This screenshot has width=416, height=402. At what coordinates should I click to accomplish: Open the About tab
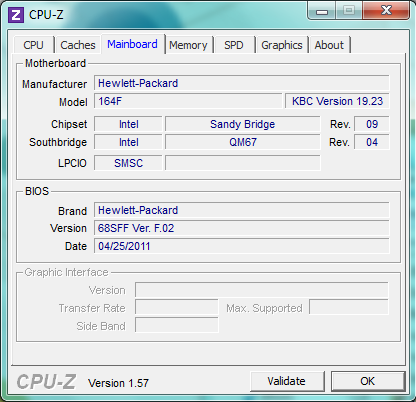tap(329, 45)
